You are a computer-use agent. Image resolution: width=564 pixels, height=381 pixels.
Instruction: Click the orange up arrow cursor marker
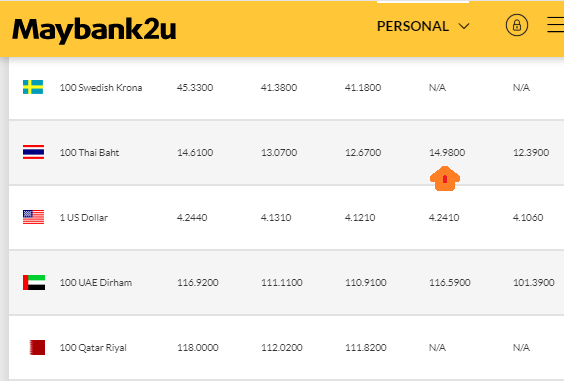coord(445,178)
